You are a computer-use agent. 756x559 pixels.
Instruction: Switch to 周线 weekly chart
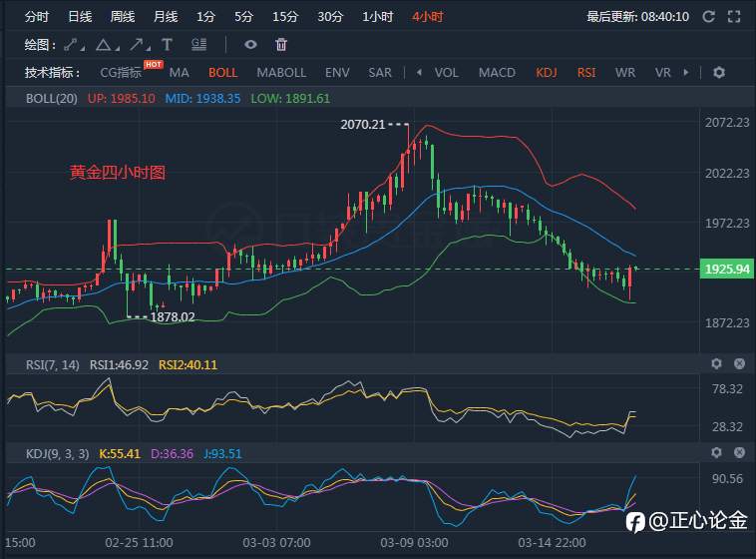click(123, 17)
